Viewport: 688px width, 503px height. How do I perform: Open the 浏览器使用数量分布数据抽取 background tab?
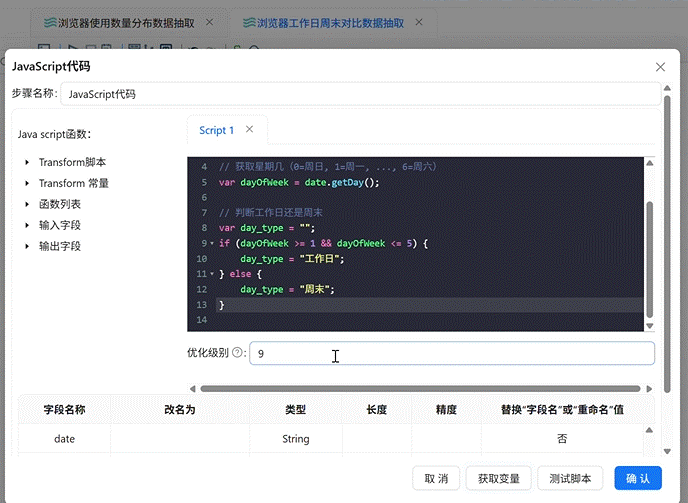tap(126, 23)
